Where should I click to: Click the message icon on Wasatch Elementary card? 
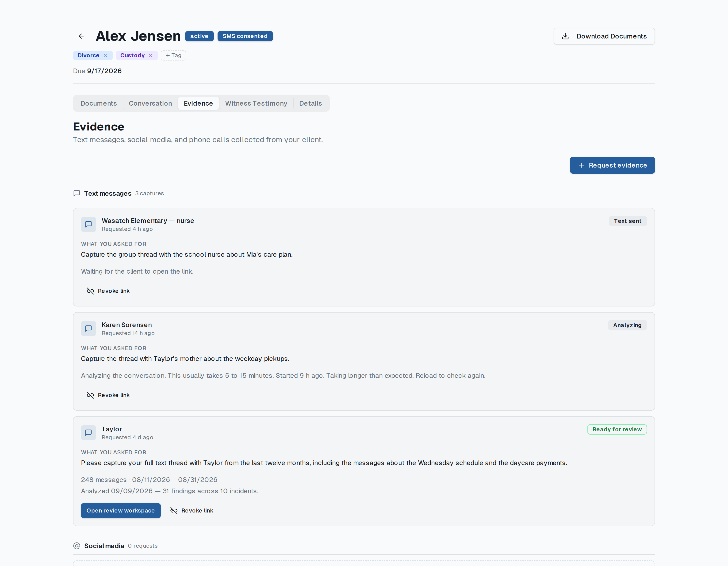pyautogui.click(x=88, y=224)
